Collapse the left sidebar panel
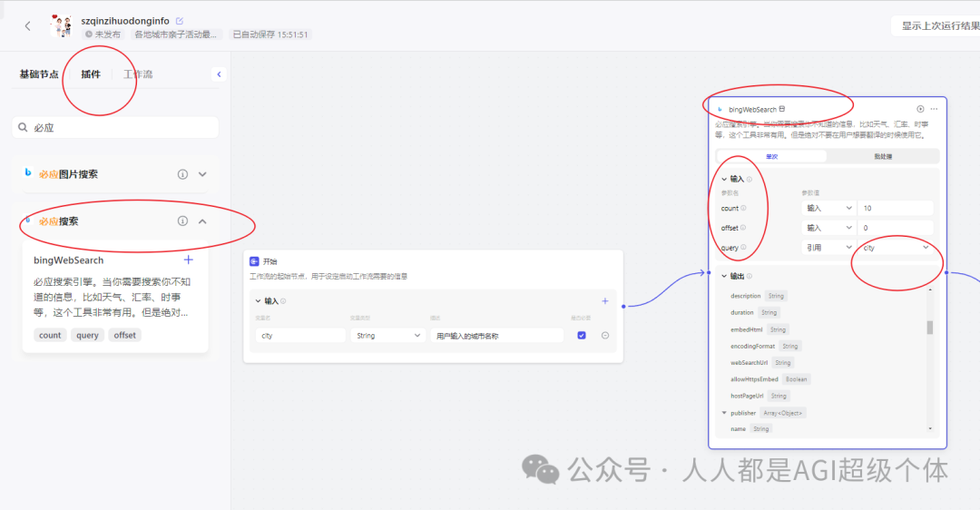Screen dimensions: 980x510 point(219,74)
